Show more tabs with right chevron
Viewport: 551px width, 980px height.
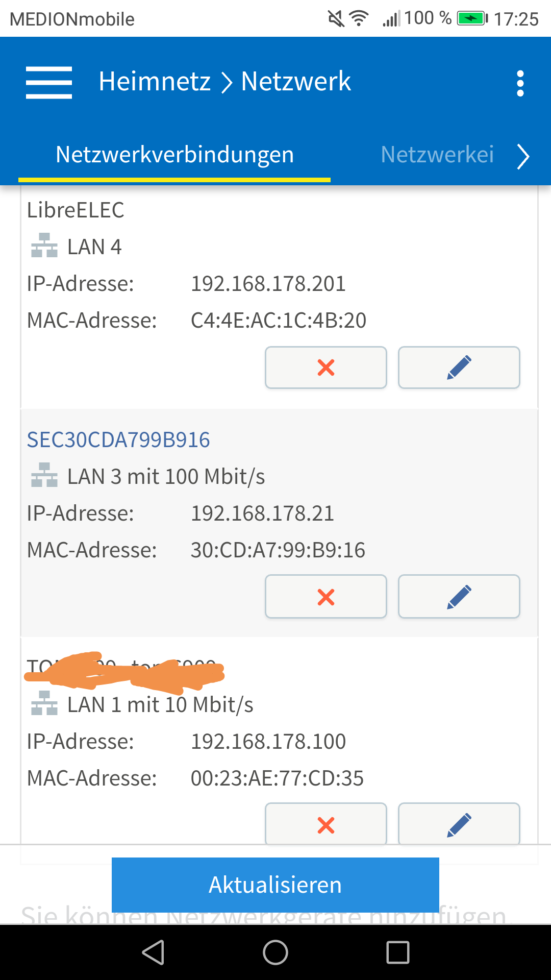point(523,156)
